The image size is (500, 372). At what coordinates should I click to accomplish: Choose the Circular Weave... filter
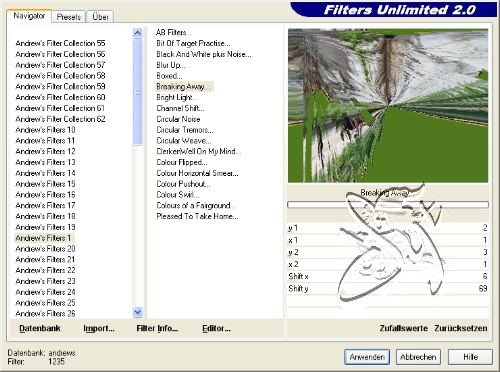[184, 140]
